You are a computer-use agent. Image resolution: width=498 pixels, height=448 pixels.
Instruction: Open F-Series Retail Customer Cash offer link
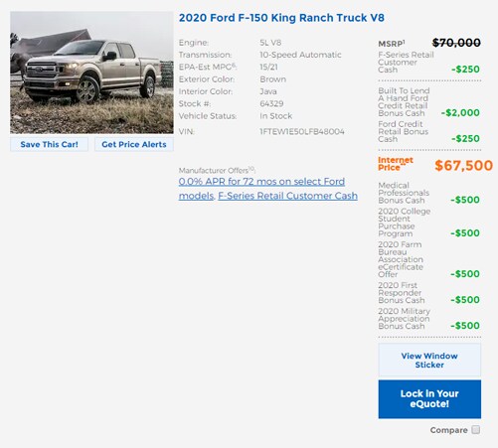coord(287,196)
